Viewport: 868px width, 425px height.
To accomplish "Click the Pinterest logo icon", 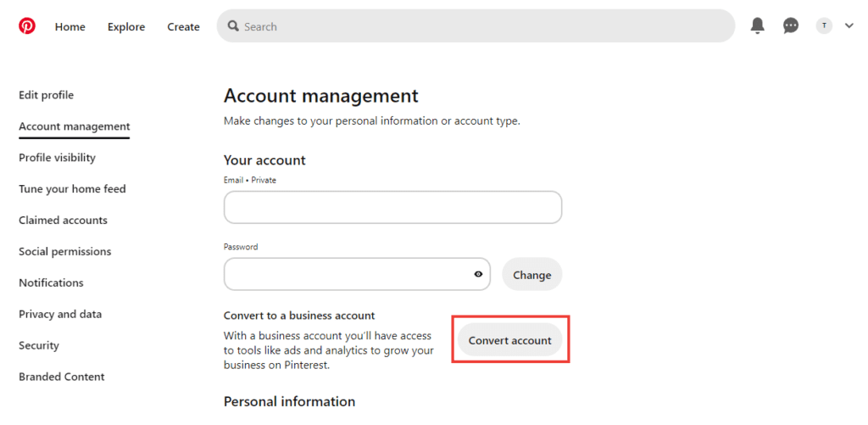I will click(27, 26).
